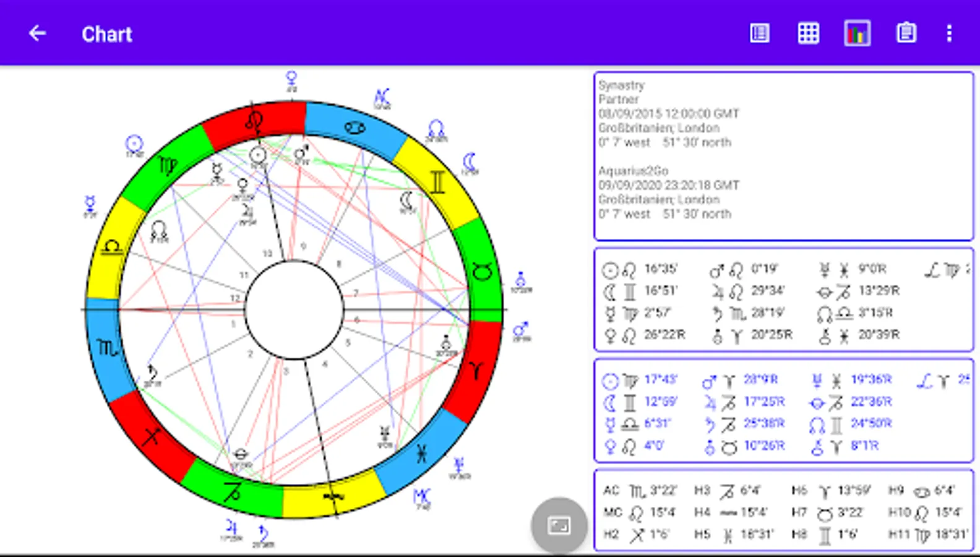Click the green Taurus zodiac segment
The height and width of the screenshot is (557, 980).
click(x=483, y=270)
